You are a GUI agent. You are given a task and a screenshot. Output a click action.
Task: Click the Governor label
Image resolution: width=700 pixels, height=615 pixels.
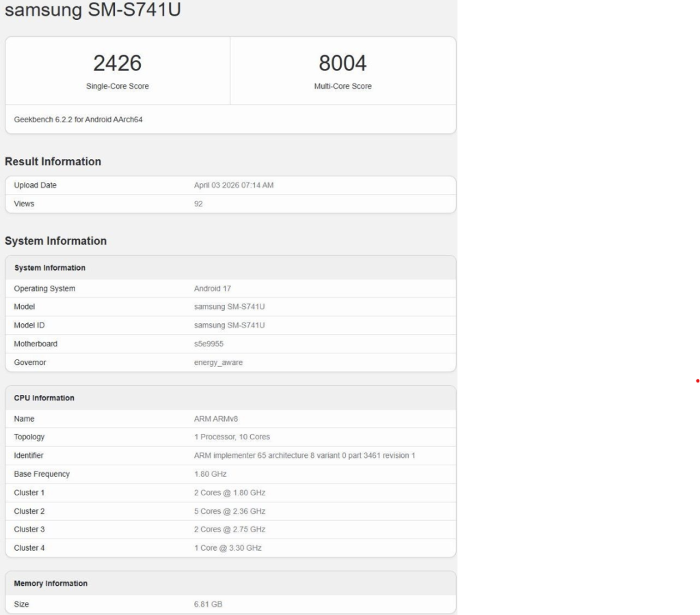click(x=30, y=363)
